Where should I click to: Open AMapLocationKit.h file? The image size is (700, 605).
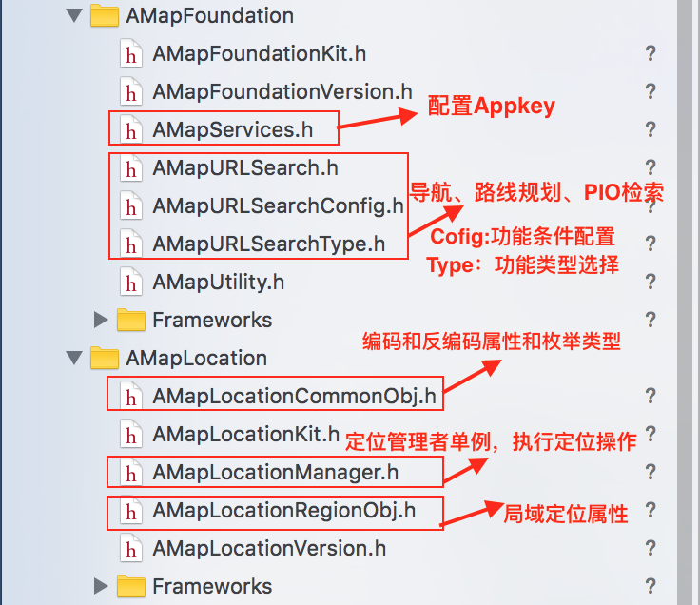click(246, 434)
